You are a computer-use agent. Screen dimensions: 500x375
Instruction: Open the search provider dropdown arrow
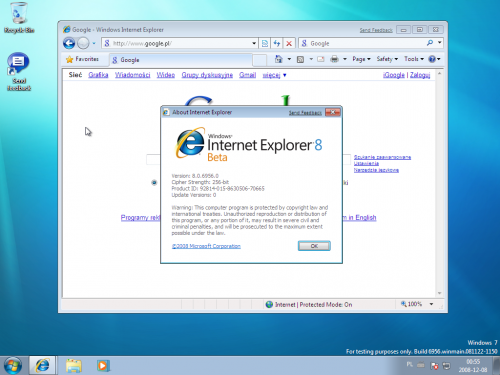click(440, 43)
